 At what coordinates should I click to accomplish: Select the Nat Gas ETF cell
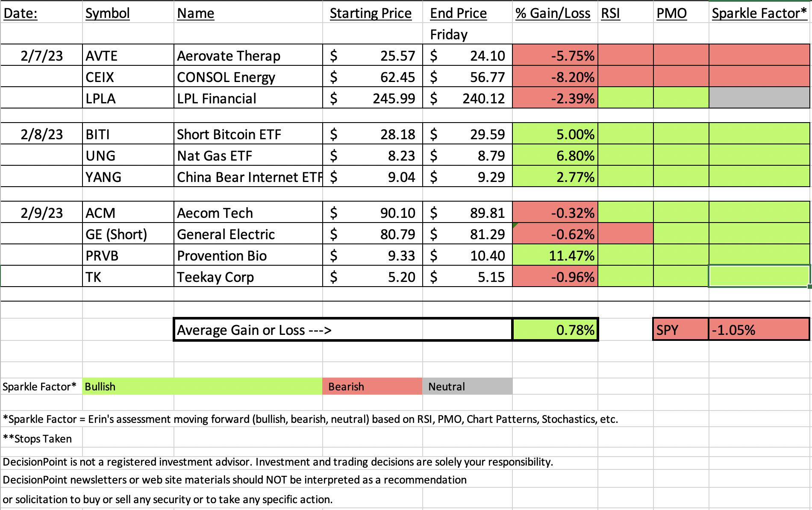click(248, 155)
